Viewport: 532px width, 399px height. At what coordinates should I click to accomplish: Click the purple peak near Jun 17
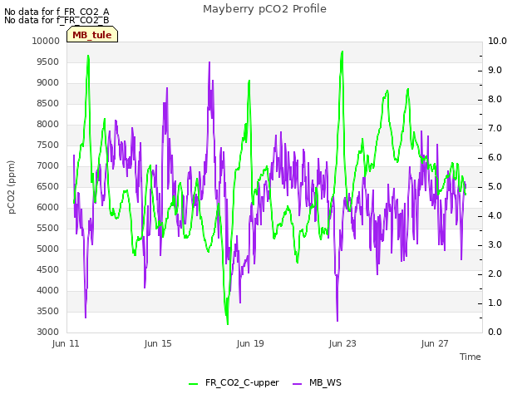pos(209,63)
